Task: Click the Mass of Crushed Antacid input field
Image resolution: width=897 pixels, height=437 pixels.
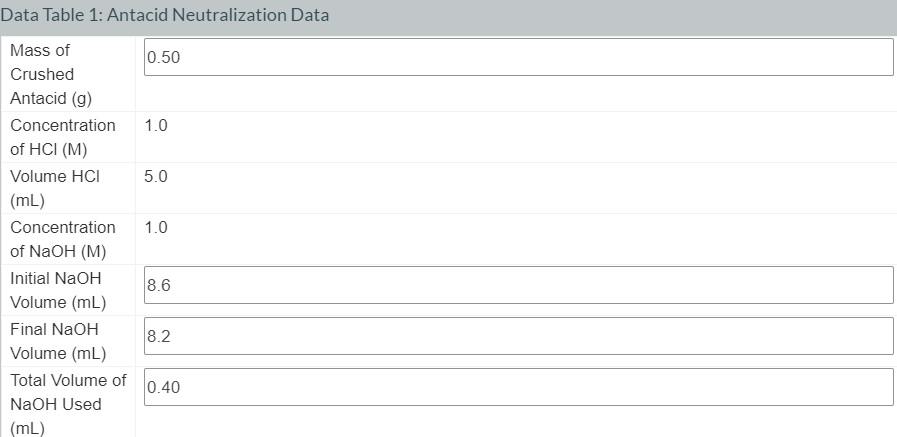Action: [518, 57]
